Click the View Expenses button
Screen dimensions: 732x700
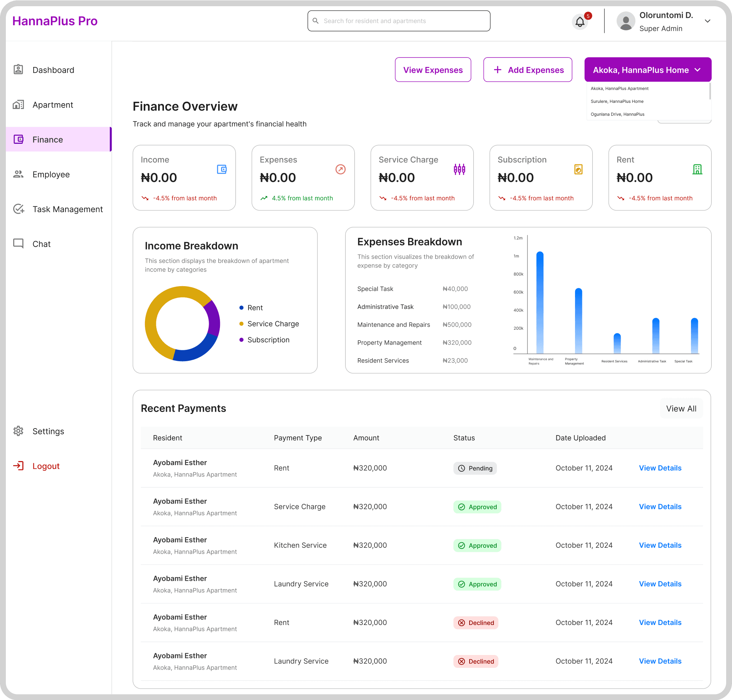pos(433,70)
